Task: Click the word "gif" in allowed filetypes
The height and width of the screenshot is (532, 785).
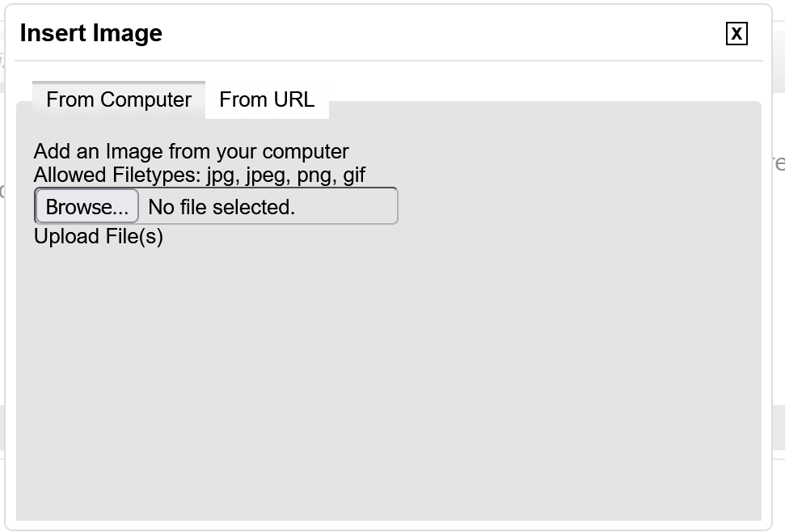Action: [354, 175]
